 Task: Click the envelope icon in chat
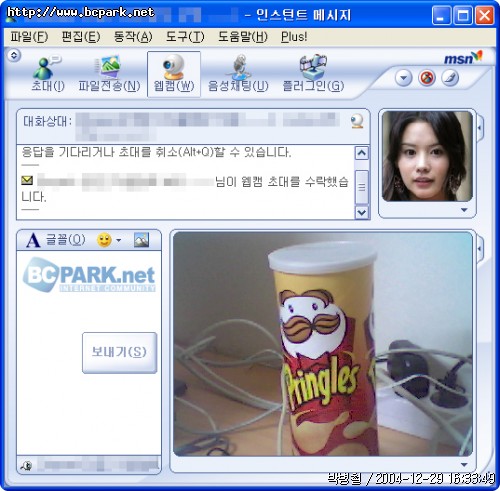(27, 180)
